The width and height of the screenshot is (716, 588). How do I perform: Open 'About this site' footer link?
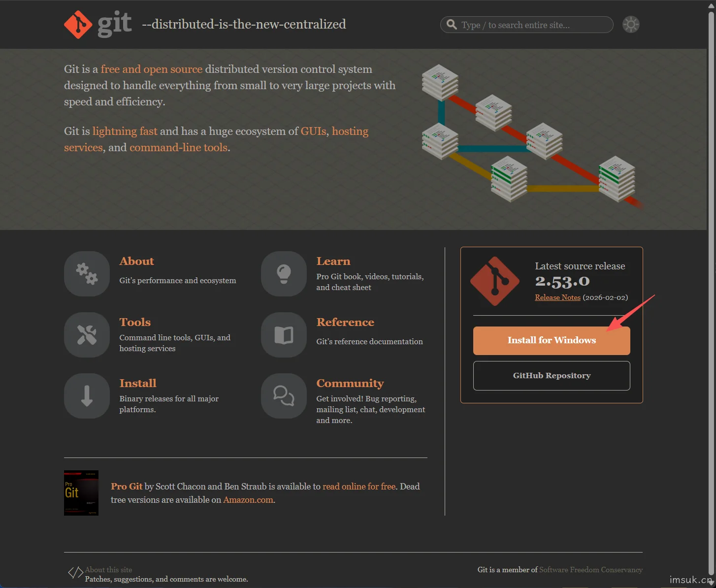108,570
